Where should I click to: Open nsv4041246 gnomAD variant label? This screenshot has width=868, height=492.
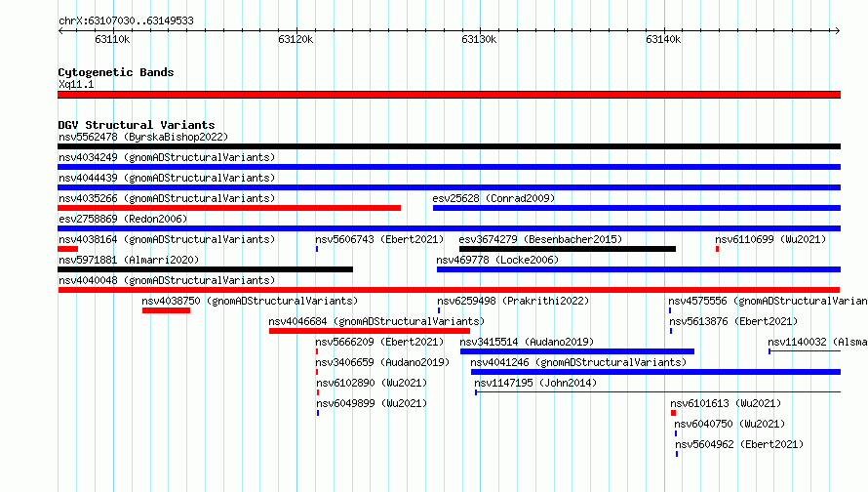tap(578, 362)
